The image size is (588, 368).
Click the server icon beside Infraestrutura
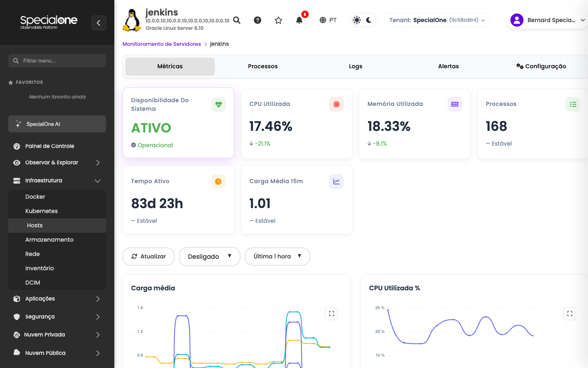click(17, 180)
